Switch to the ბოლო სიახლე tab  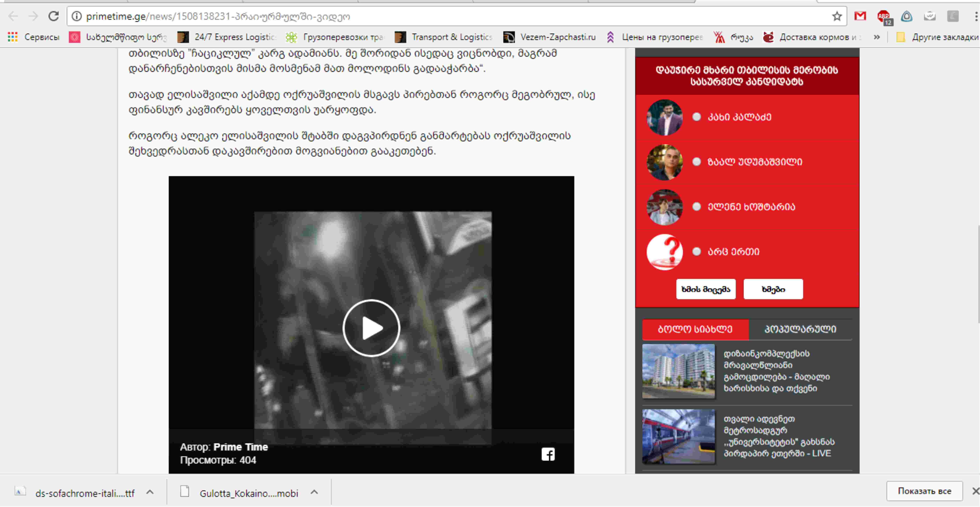coord(695,329)
